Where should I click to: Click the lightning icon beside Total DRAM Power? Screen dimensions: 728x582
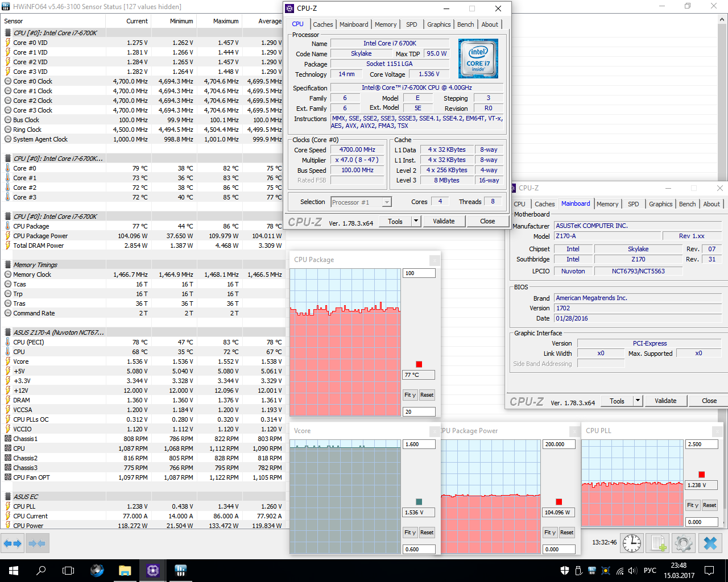click(x=7, y=246)
